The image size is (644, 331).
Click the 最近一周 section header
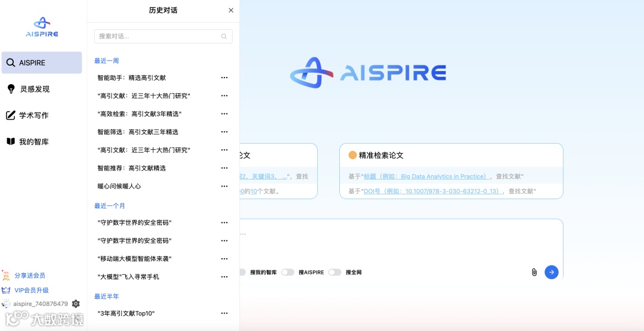[106, 61]
